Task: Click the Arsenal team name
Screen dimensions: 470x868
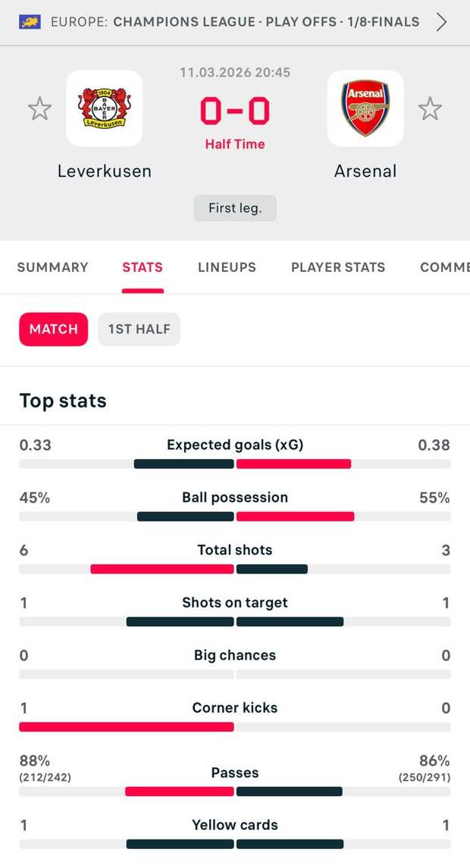Action: tap(365, 171)
